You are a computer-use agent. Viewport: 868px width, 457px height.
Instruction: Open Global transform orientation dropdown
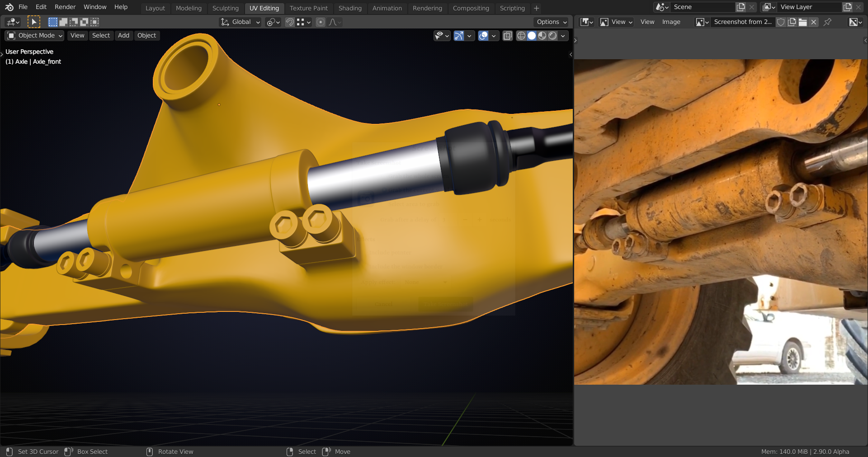pyautogui.click(x=241, y=22)
